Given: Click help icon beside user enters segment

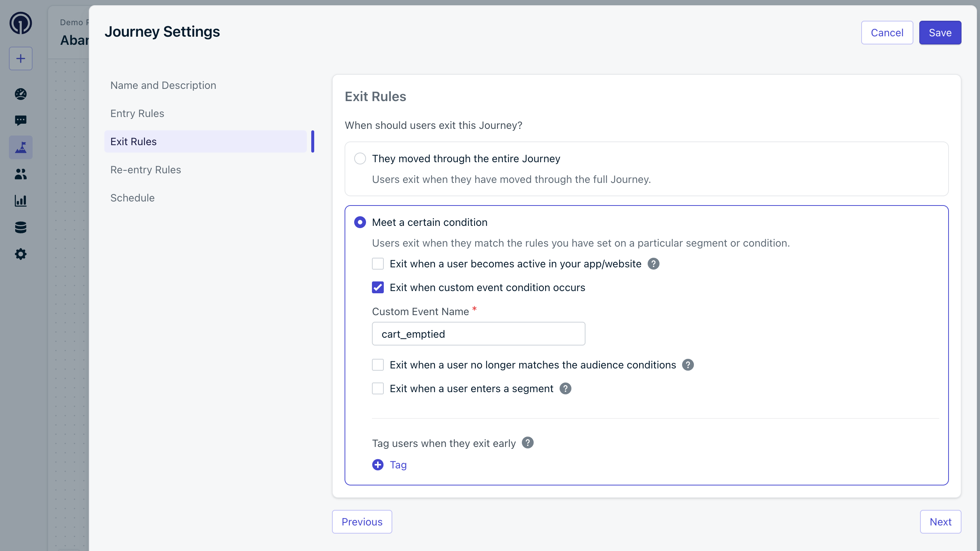Looking at the screenshot, I should tap(565, 388).
